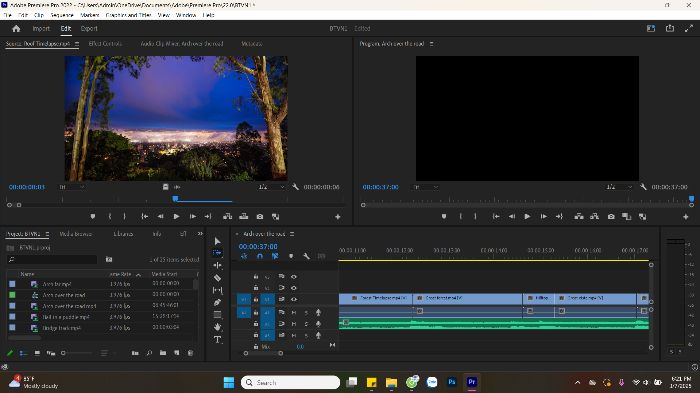Pick the Type tool

coord(217,340)
